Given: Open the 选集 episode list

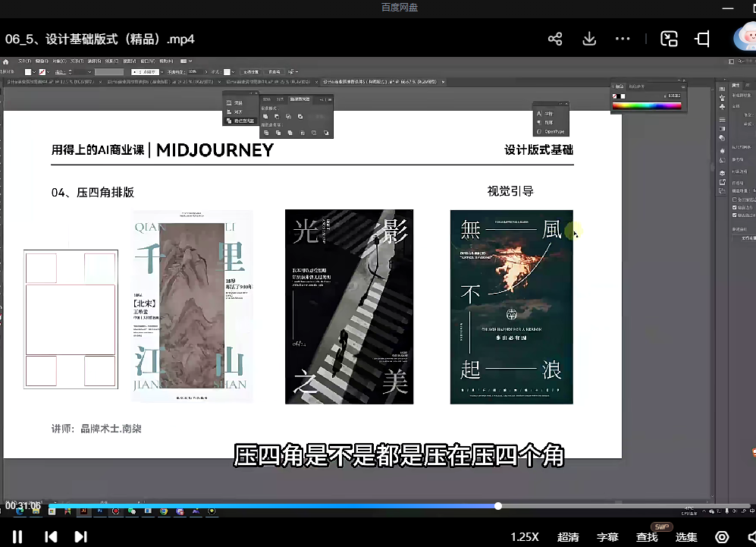Looking at the screenshot, I should coord(686,537).
